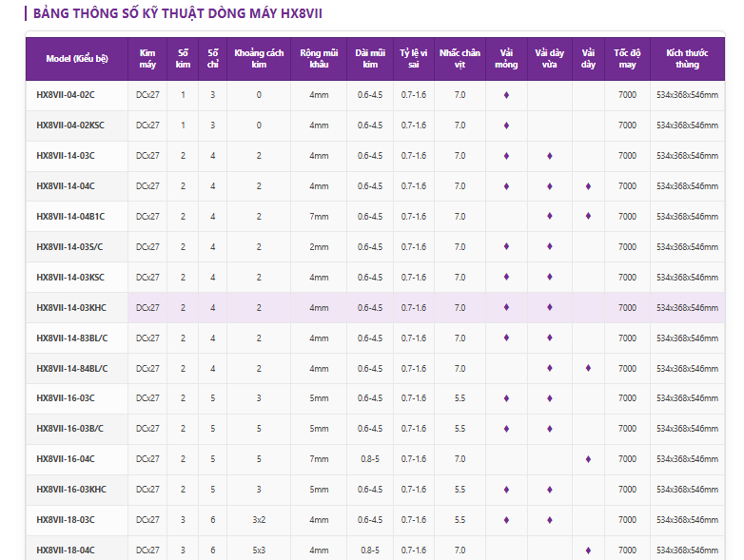Image resolution: width=744 pixels, height=560 pixels.
Task: Select model name HX8VII-16-03KHC
Action: 71,489
